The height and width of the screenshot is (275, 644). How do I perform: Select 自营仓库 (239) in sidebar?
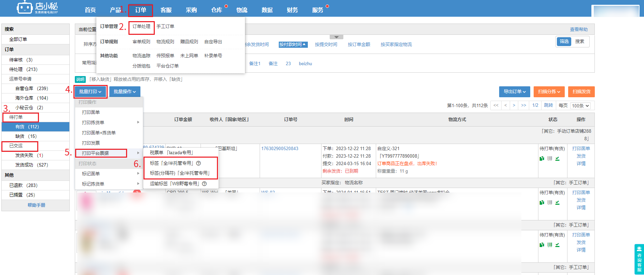36,88
